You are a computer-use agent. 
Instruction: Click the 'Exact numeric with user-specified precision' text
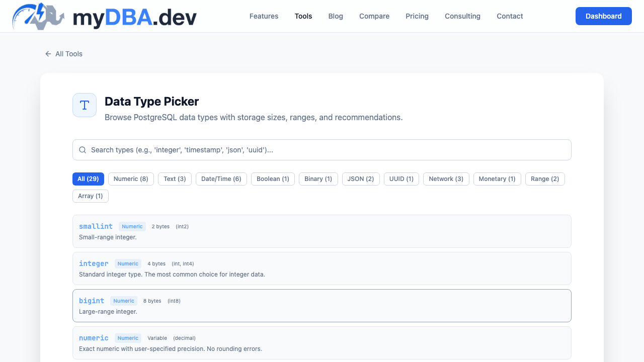pyautogui.click(x=171, y=348)
